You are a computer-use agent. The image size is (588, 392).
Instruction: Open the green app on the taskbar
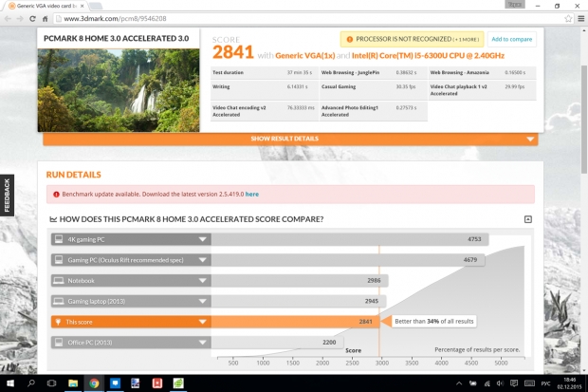[178, 383]
